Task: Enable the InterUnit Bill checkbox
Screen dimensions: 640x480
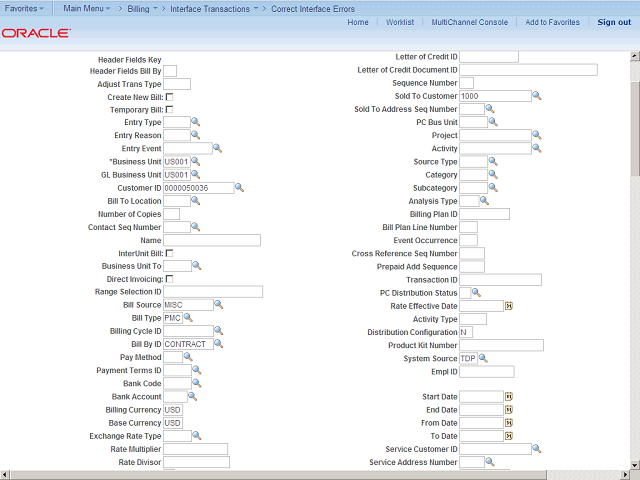Action: coord(169,253)
